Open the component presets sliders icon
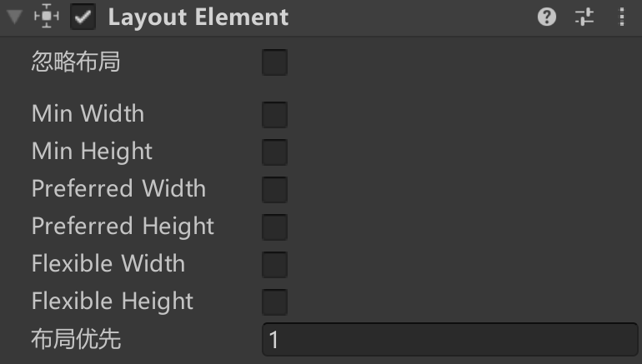The height and width of the screenshot is (364, 642). point(584,17)
